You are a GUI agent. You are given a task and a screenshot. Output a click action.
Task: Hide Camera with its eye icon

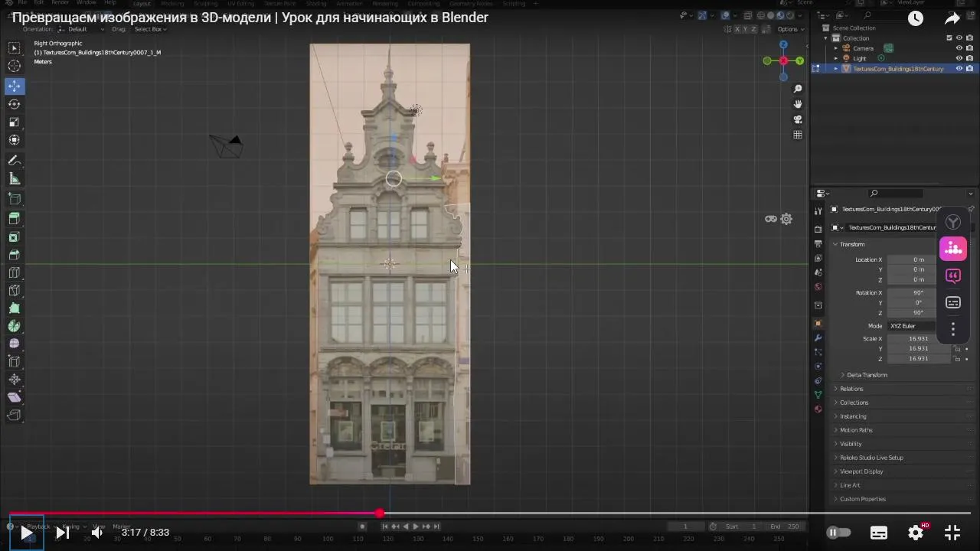click(959, 48)
